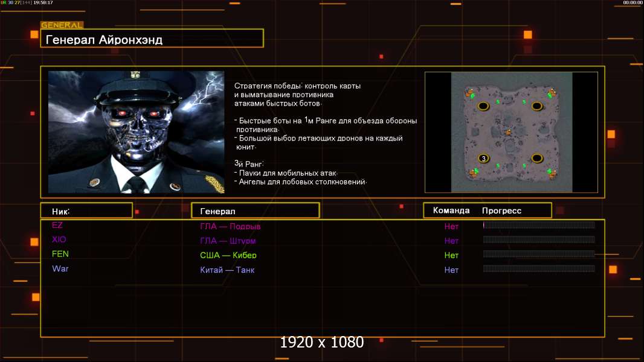Click team value 'Нет' for FEN
Viewport: 644px width, 362px height.
pyautogui.click(x=451, y=255)
